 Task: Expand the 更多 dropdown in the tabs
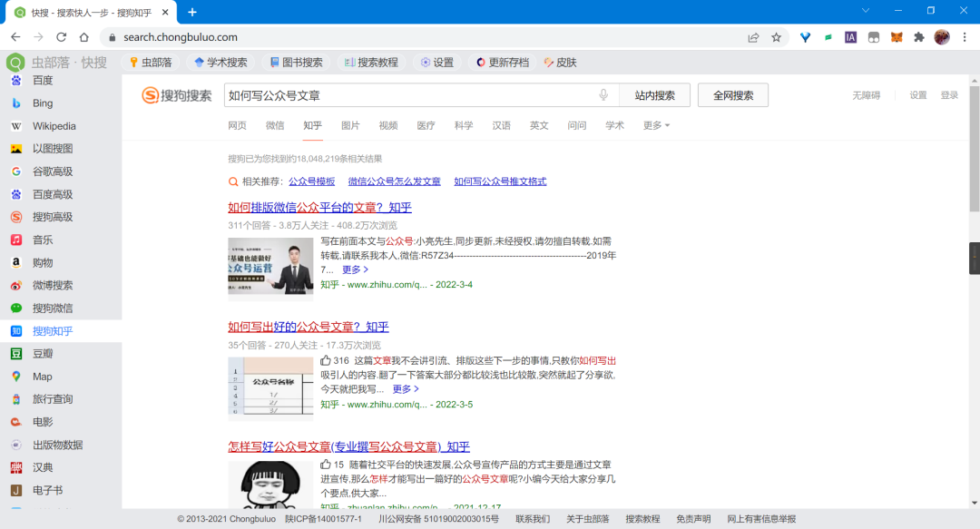(656, 126)
